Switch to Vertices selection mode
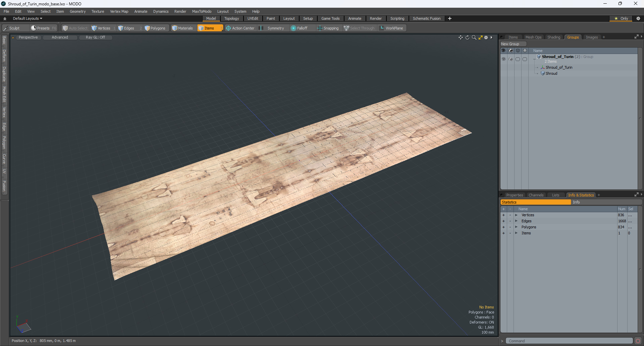This screenshot has height=346, width=644. pyautogui.click(x=104, y=28)
